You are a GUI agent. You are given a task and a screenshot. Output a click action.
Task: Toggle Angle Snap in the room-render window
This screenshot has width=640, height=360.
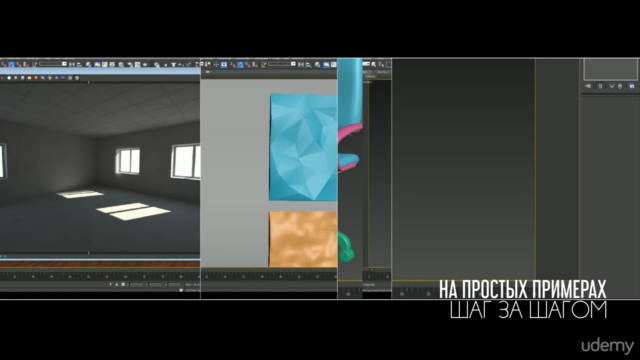(x=11, y=64)
